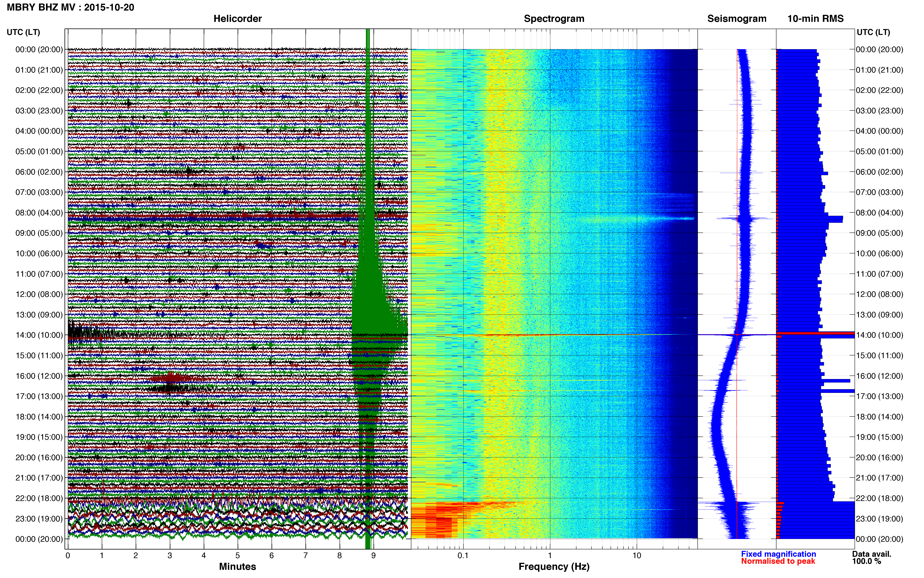Click '12:00 (08:00)' on the Helicorder left axis

pyautogui.click(x=39, y=294)
